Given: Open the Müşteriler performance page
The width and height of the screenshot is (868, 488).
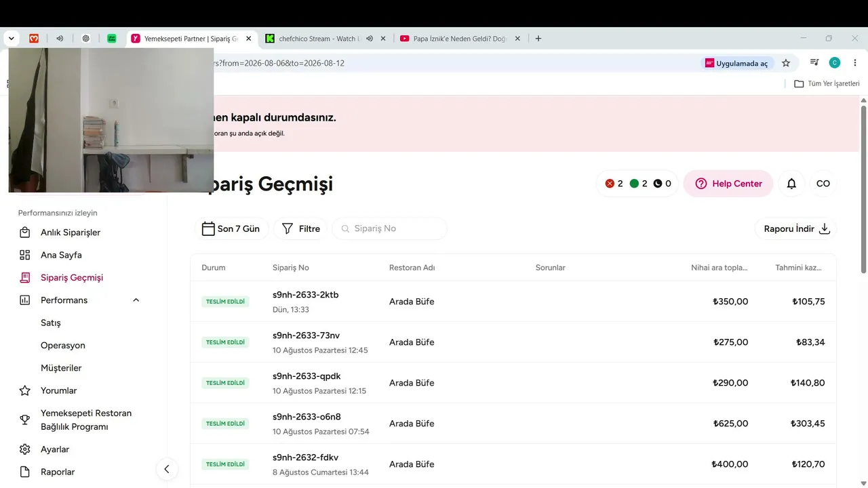Looking at the screenshot, I should [61, 368].
